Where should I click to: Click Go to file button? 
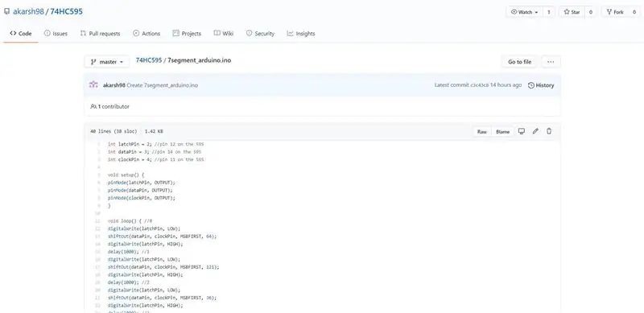(x=519, y=62)
